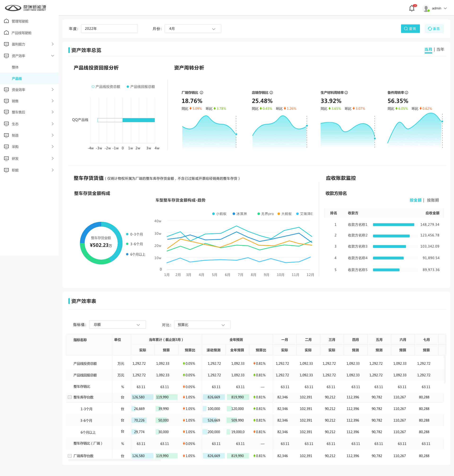Toggle 3-6个月 donut legend item
The height and width of the screenshot is (476, 454).
tap(134, 244)
